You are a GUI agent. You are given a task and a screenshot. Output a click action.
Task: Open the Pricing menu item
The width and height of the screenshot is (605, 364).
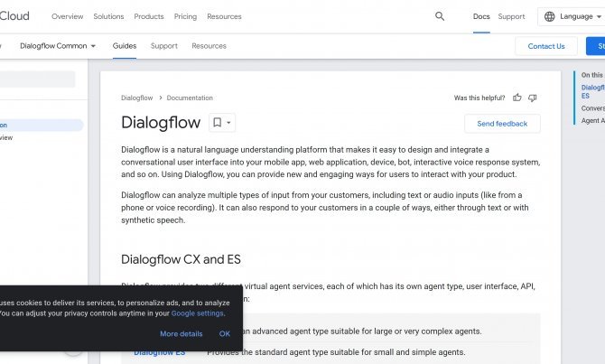point(185,16)
